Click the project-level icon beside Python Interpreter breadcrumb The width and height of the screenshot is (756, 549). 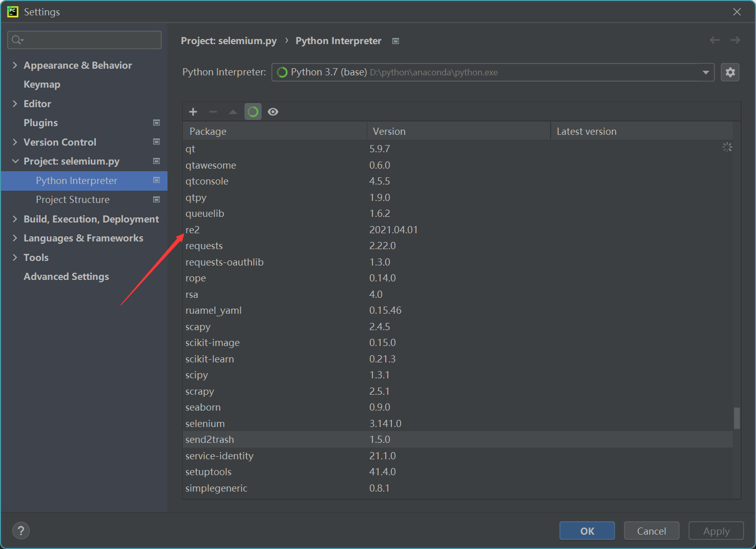(x=395, y=41)
